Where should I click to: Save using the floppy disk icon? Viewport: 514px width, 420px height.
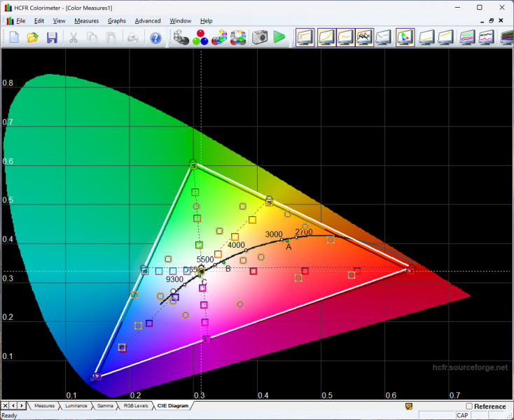click(x=52, y=37)
